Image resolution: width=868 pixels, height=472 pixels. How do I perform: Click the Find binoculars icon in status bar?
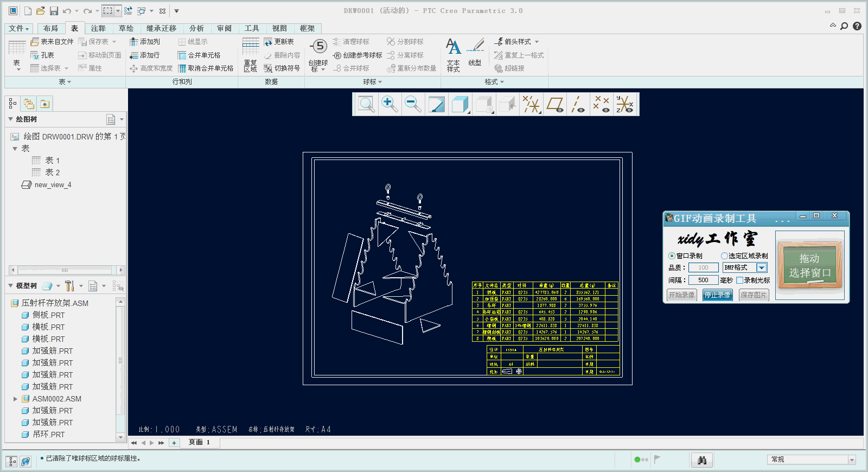click(702, 460)
